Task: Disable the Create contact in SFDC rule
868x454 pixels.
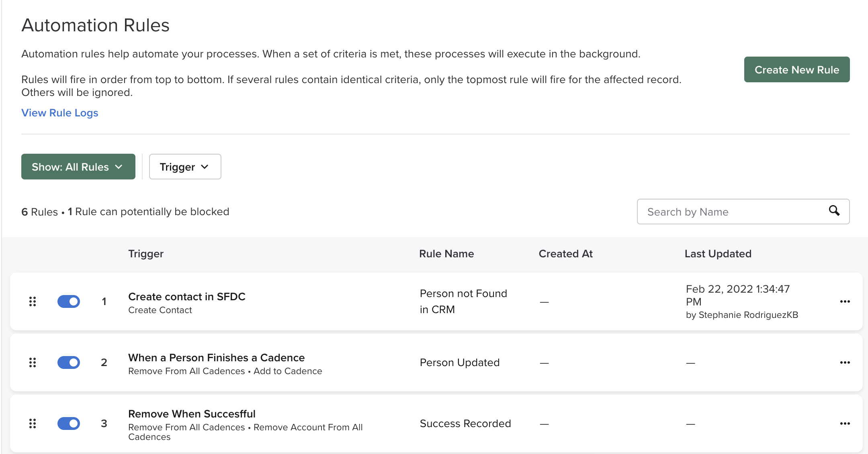Action: coord(69,301)
